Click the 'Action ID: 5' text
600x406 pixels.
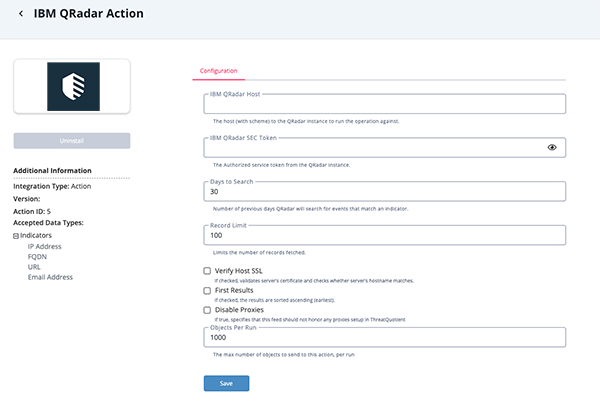[32, 211]
